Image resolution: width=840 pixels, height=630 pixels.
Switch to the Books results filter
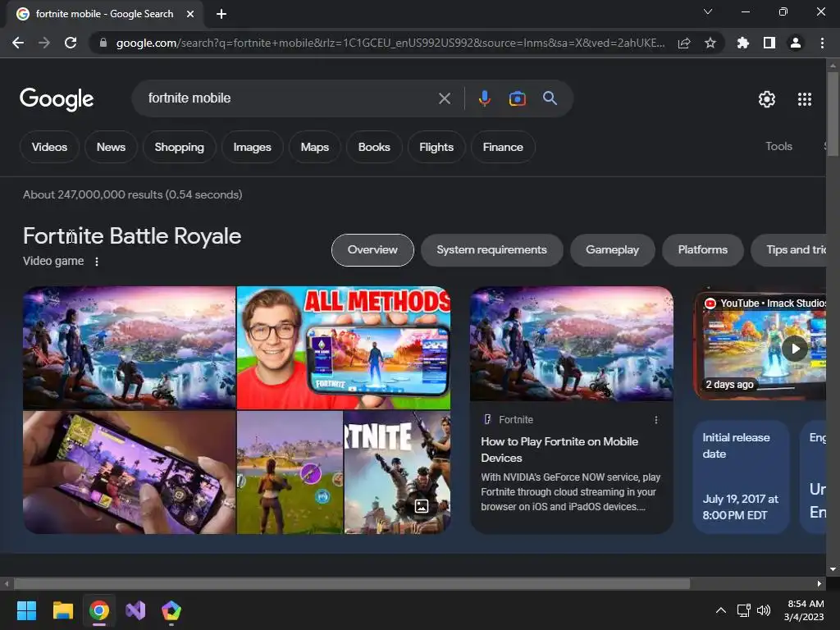[374, 147]
